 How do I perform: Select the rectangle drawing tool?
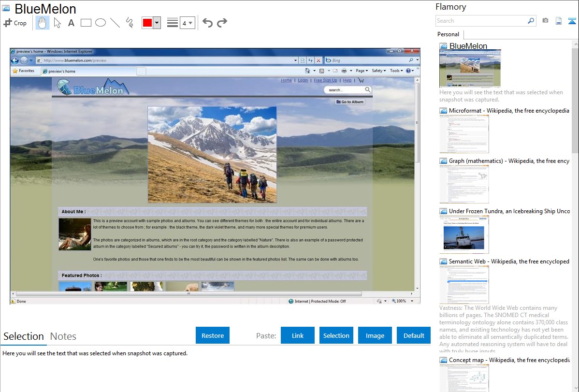[x=86, y=23]
